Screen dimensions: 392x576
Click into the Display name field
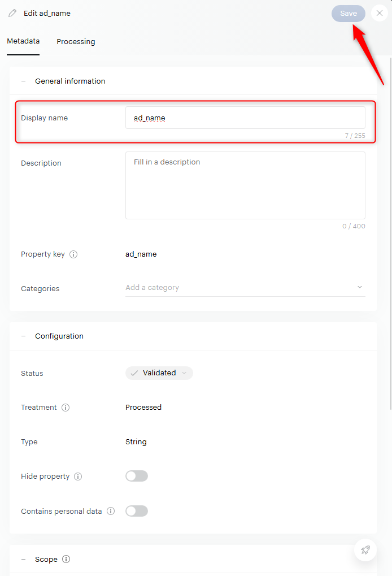click(x=245, y=118)
